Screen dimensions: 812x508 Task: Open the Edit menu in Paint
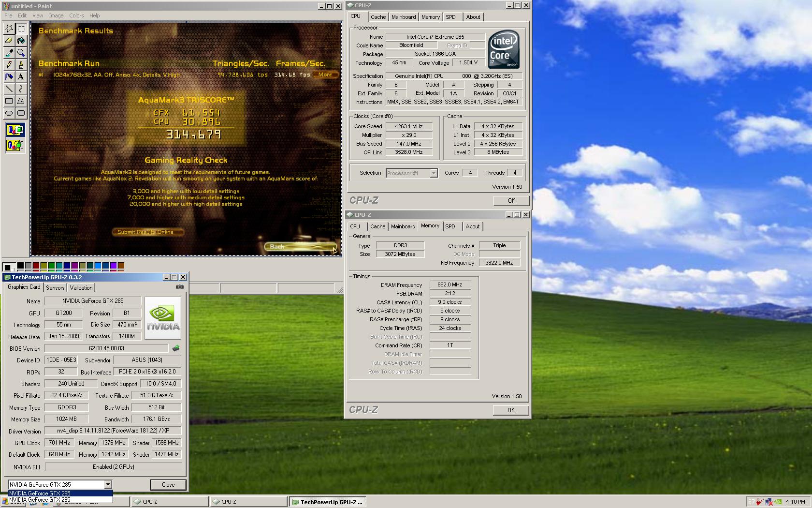pos(22,15)
